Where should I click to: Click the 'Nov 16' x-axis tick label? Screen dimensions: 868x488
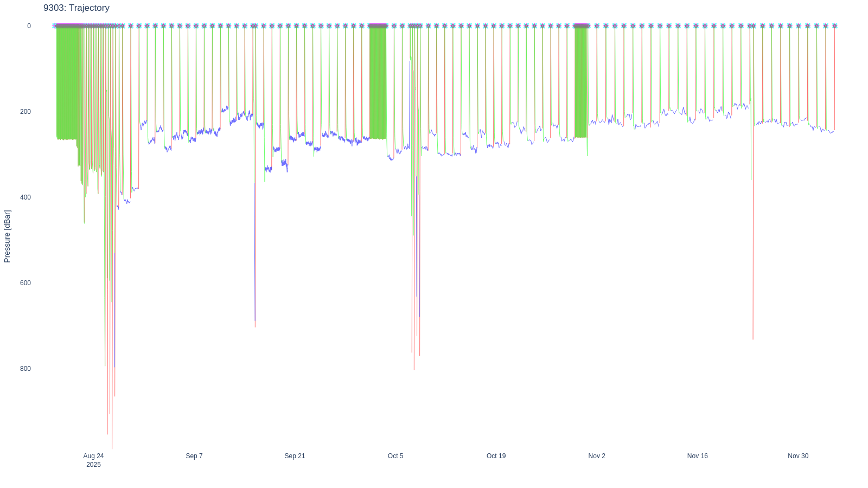click(697, 456)
